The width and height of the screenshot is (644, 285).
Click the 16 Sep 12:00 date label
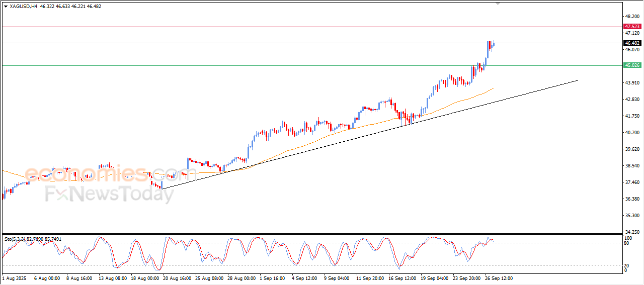tap(403, 277)
